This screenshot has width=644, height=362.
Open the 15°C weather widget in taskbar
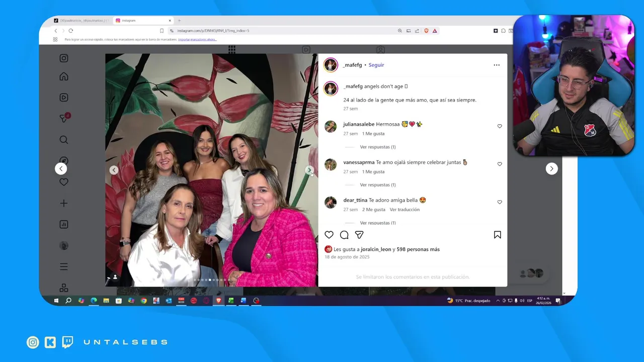point(468,301)
